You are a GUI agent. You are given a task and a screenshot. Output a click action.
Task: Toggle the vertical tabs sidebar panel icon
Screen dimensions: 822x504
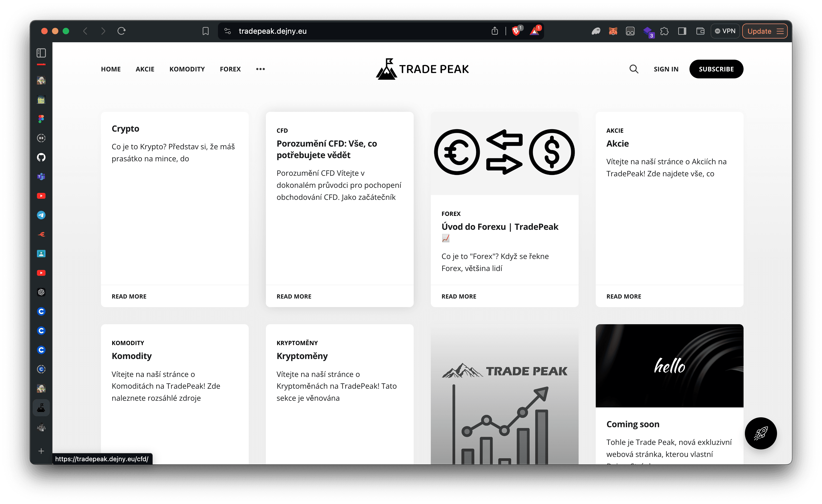pyautogui.click(x=41, y=53)
